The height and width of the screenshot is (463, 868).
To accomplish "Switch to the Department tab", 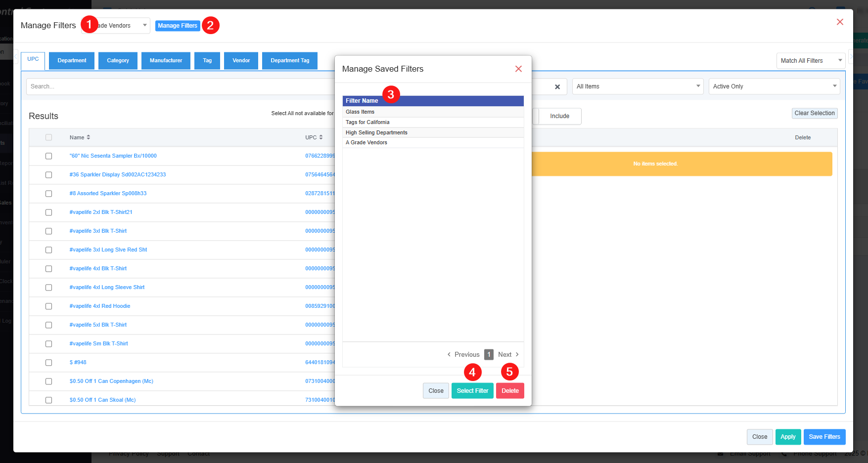I will pyautogui.click(x=72, y=61).
